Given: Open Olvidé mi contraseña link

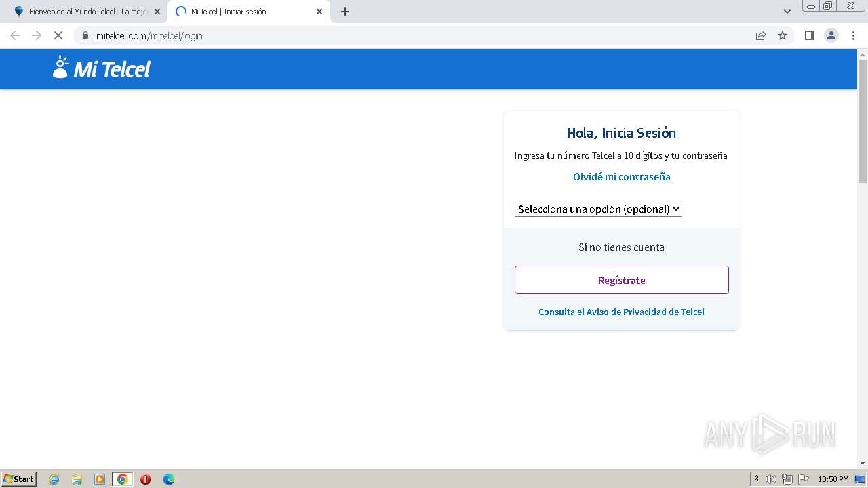Looking at the screenshot, I should click(x=622, y=176).
